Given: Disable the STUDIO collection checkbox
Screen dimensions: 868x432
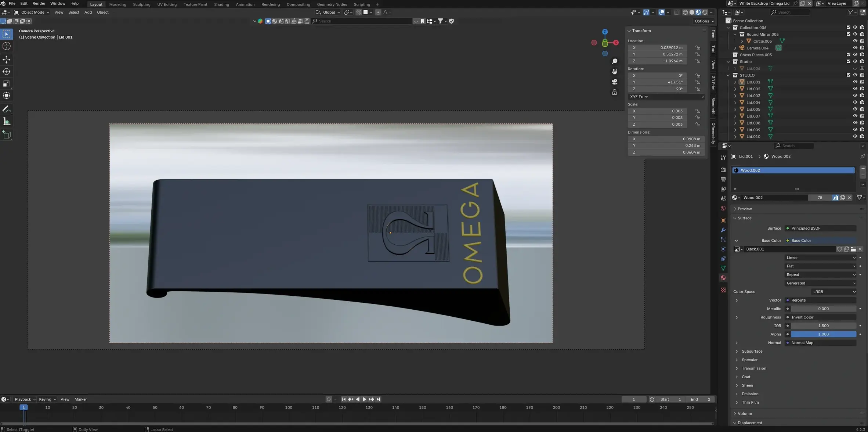Looking at the screenshot, I should (849, 75).
